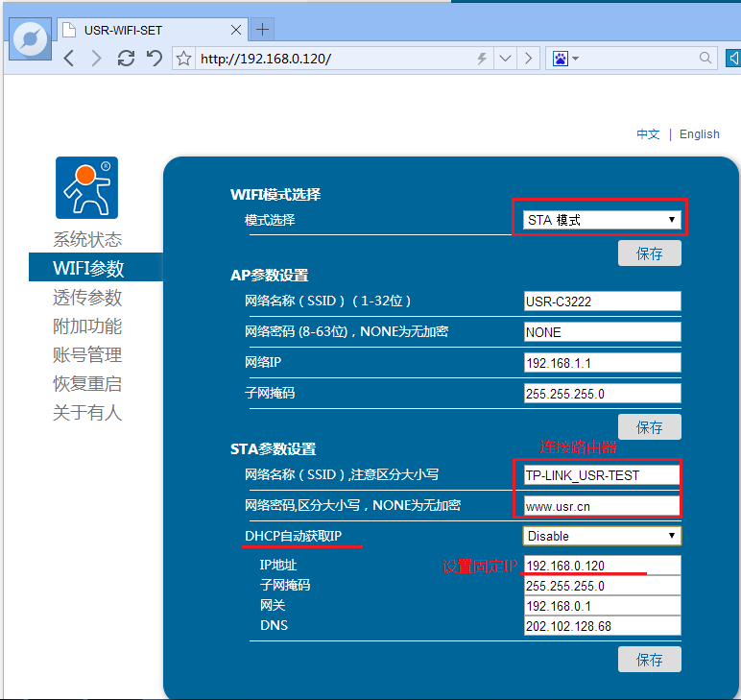Click the undo/restore page icon
The height and width of the screenshot is (700, 741).
[x=154, y=59]
